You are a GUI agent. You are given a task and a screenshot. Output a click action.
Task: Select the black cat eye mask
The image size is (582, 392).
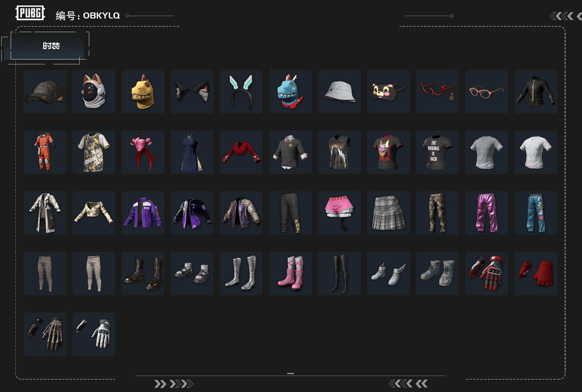(x=388, y=92)
